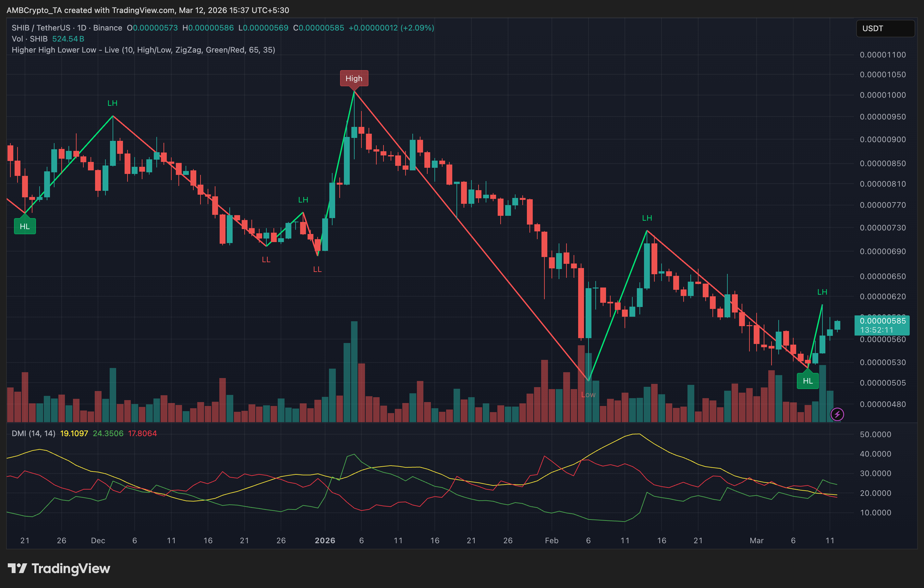
Task: Click the red High label marker
Action: [354, 78]
